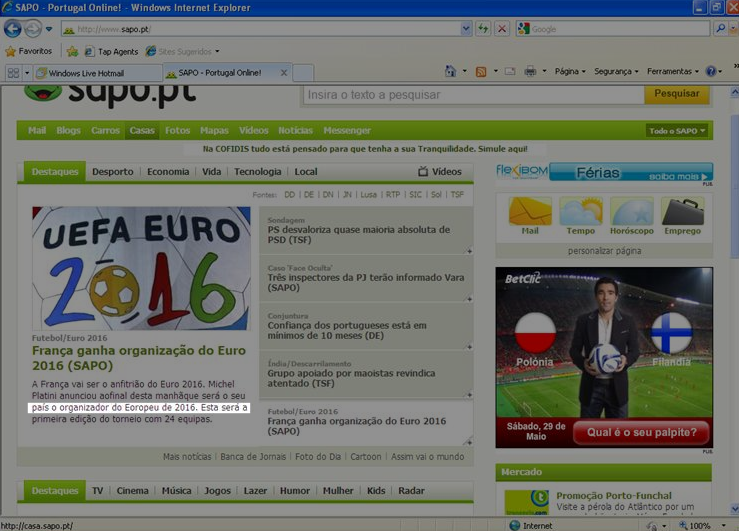The width and height of the screenshot is (739, 531).
Task: Open the Banca de Jornais link
Action: point(253,457)
